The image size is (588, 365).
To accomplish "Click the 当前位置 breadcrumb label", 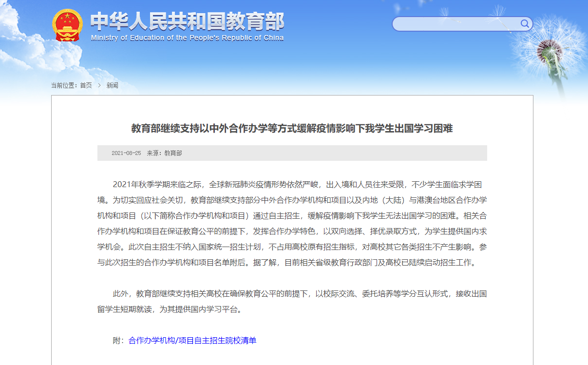I will [65, 85].
